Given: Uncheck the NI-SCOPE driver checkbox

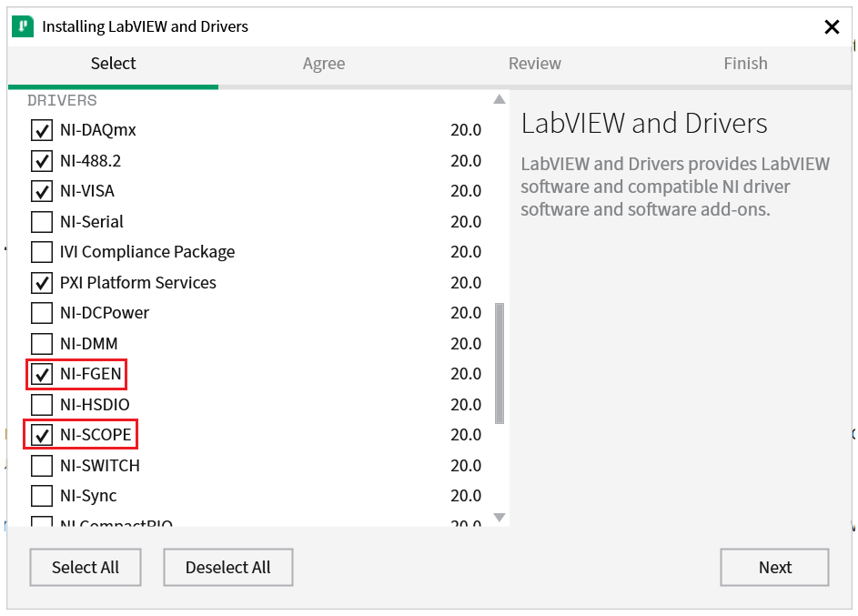Looking at the screenshot, I should [42, 435].
